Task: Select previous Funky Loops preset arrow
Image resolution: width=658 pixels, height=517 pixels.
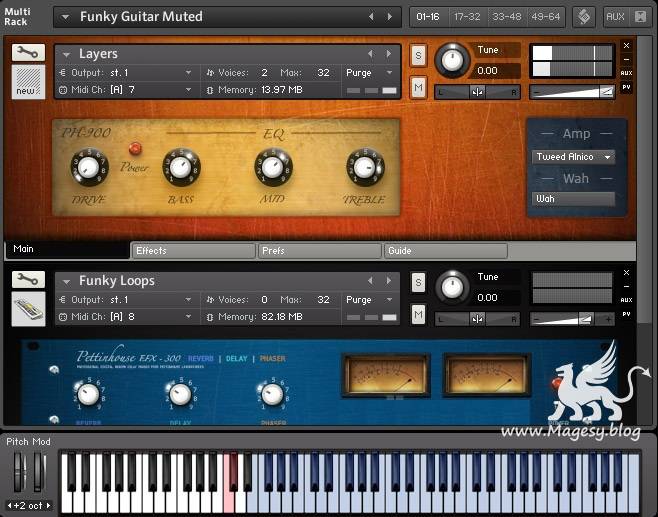Action: (370, 280)
